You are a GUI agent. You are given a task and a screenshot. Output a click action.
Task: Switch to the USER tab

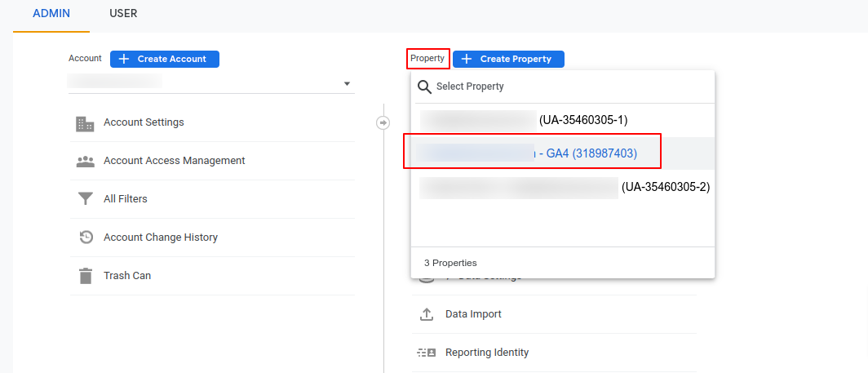(x=123, y=13)
